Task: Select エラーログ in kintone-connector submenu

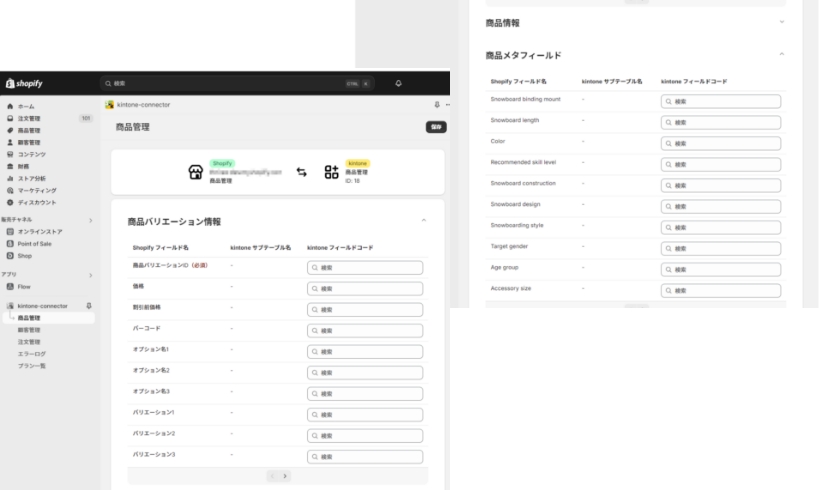Action: 32,353
